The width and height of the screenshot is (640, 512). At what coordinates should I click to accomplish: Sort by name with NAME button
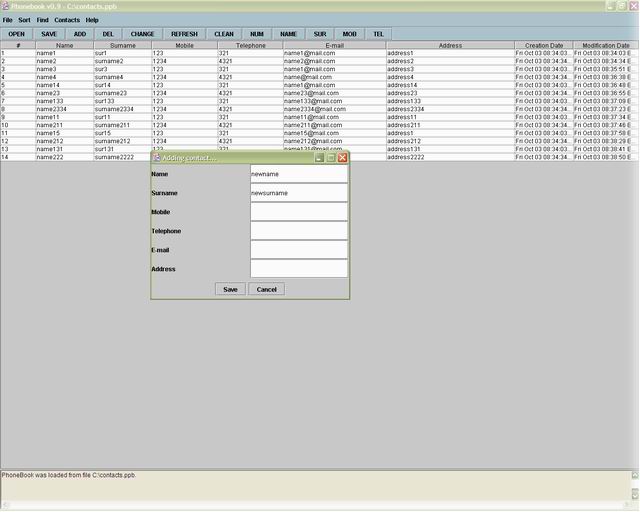[x=288, y=34]
